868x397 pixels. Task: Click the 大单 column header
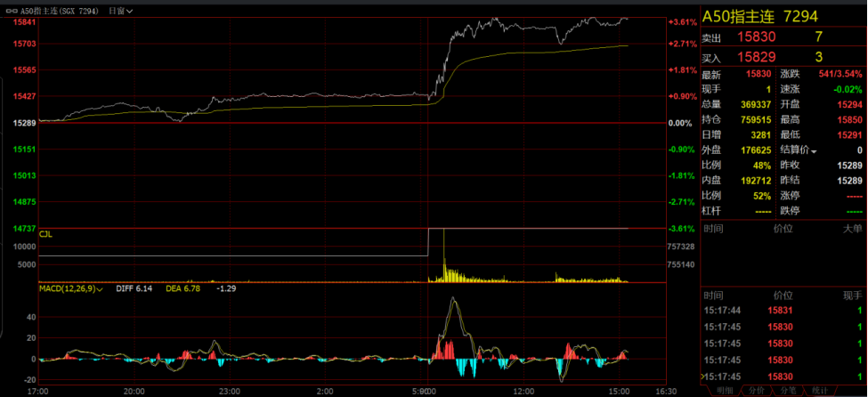click(853, 228)
